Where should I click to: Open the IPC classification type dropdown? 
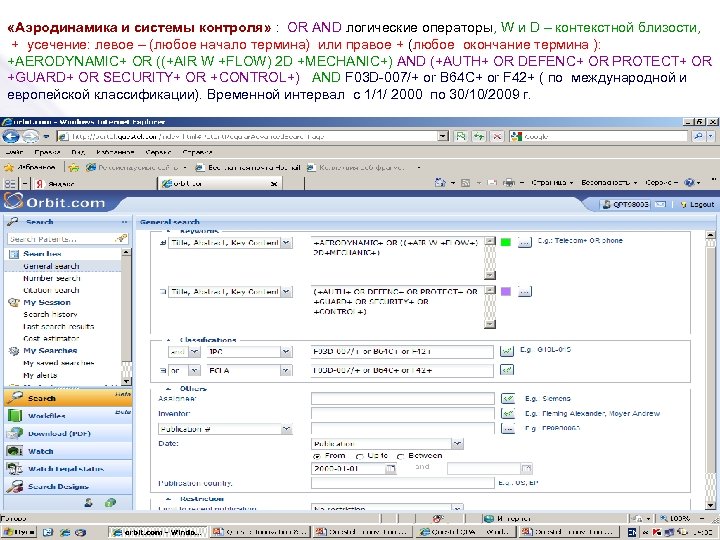(286, 352)
